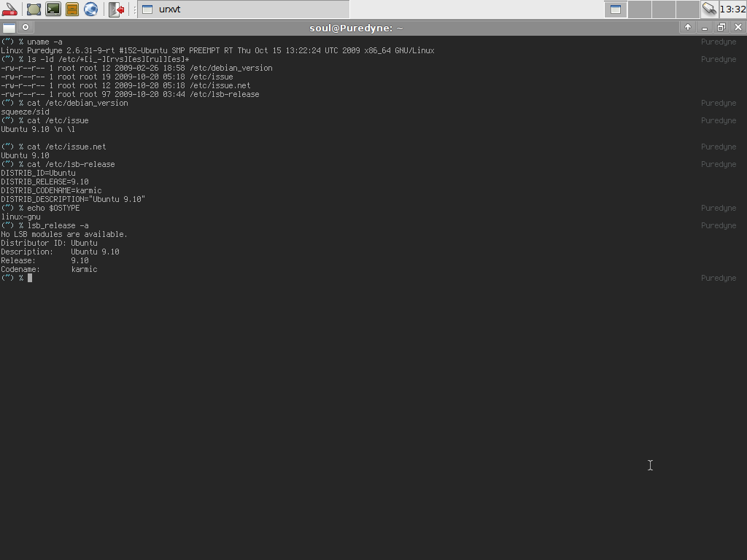Click the kernel version output line with 2.6.31-9-rt

[x=217, y=50]
